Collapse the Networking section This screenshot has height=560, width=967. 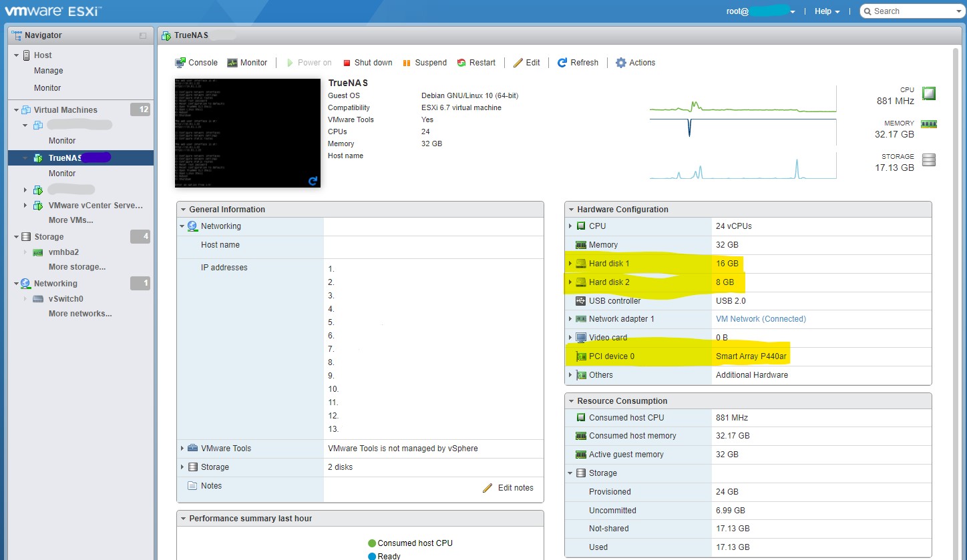(182, 226)
